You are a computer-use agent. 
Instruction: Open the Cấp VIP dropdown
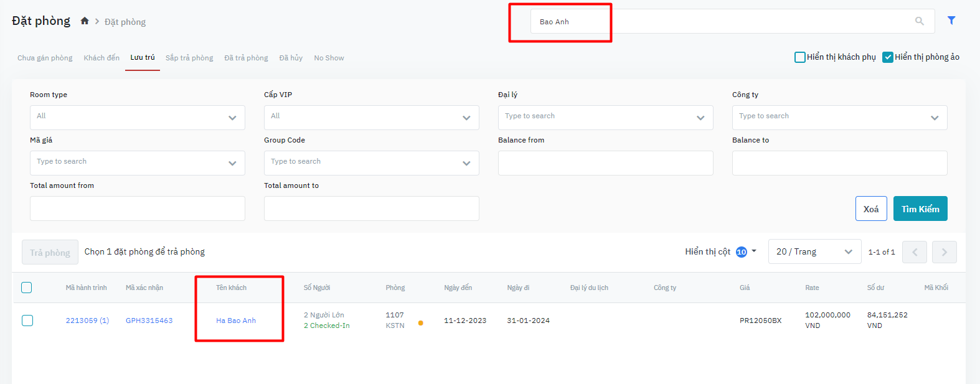coord(371,118)
